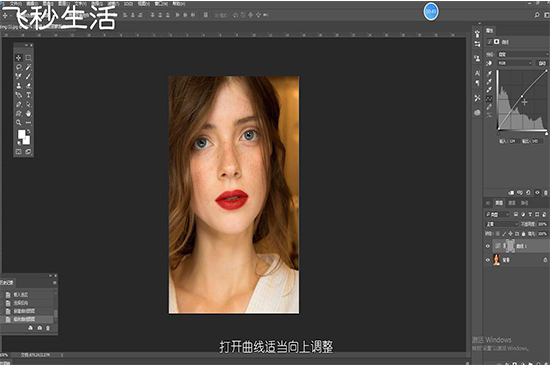Toggle Quick Mask mode icon
This screenshot has width=550, height=365.
[x=19, y=151]
